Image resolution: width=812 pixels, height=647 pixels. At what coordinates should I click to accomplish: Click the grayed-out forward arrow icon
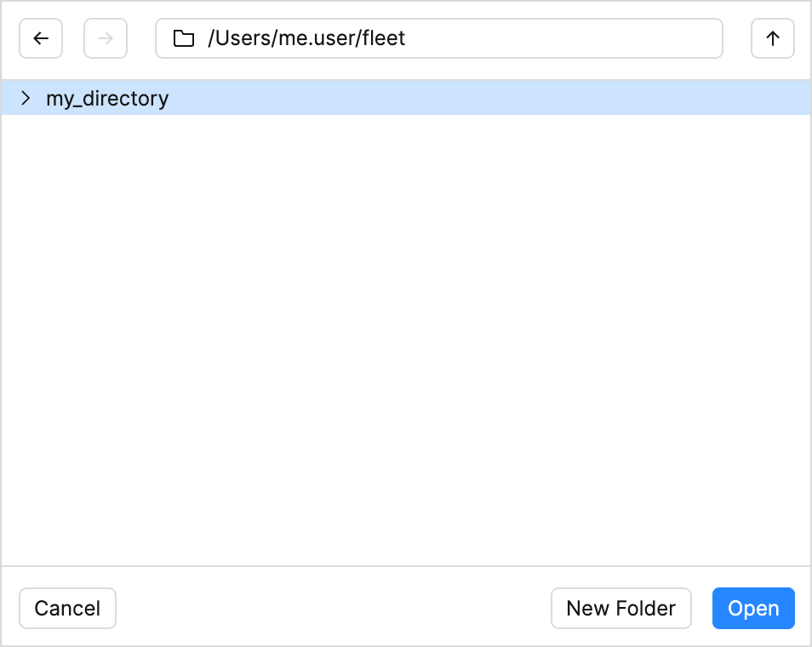pos(106,38)
